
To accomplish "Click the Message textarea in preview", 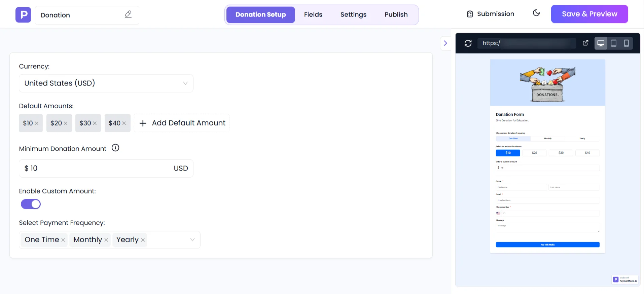I will point(548,228).
